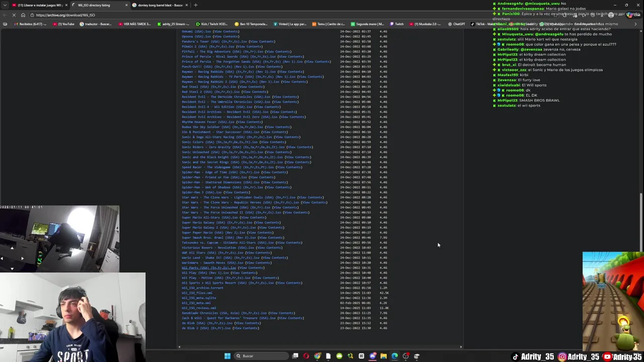Open Task View from the taskbar
Screen dimensions: 644x362
point(295,356)
